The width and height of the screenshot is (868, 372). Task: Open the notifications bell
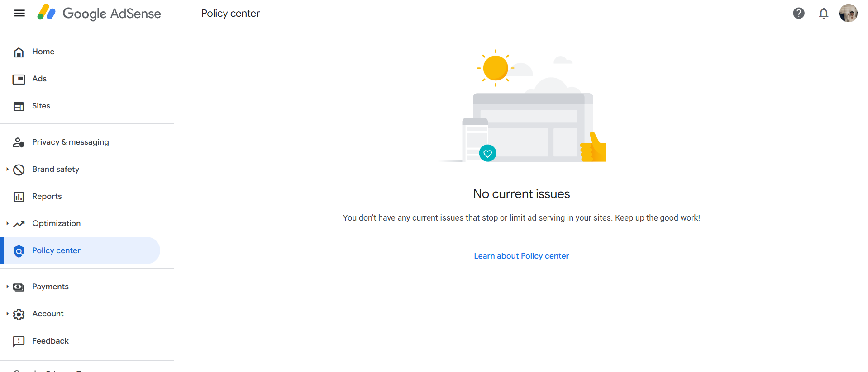pyautogui.click(x=824, y=13)
